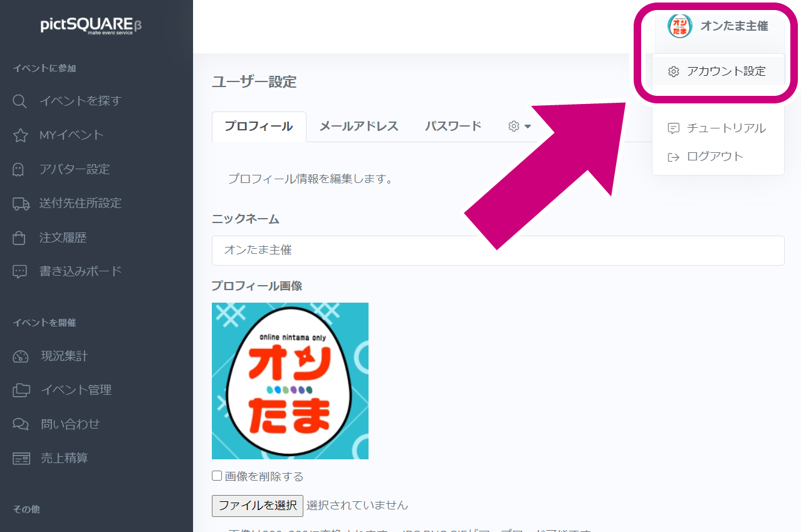Image resolution: width=801 pixels, height=532 pixels.
Task: Expand the gear dropdown in the settings tabs
Action: pyautogui.click(x=519, y=127)
